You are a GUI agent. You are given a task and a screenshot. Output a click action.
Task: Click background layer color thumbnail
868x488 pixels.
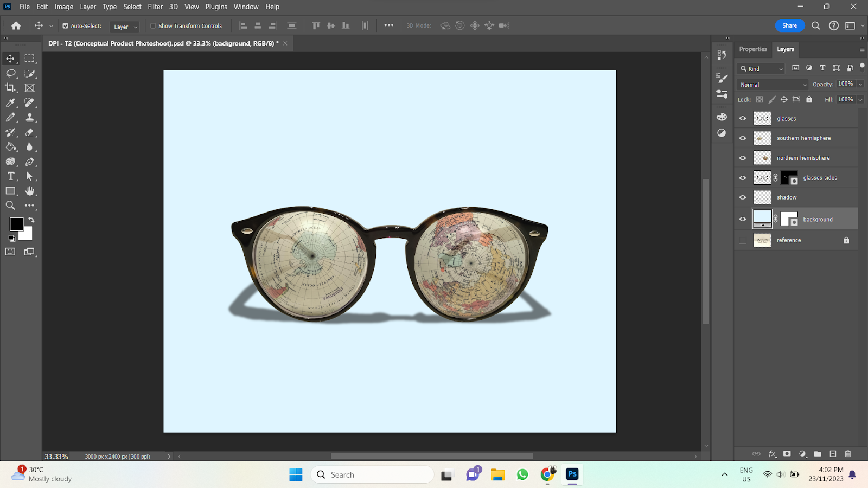[x=762, y=219]
